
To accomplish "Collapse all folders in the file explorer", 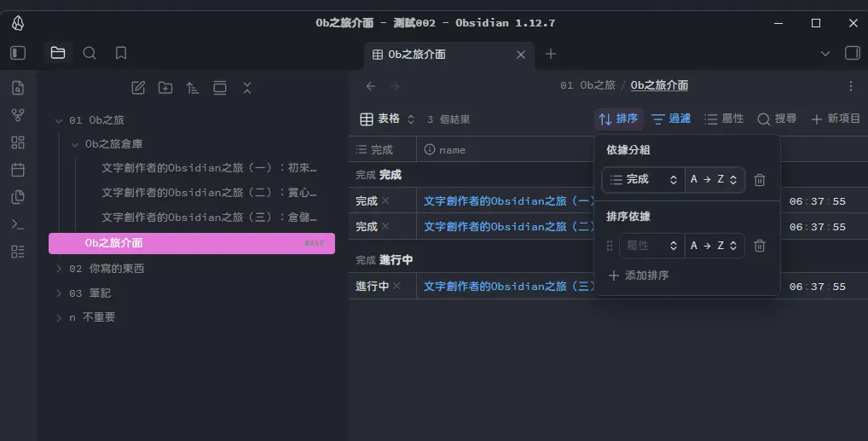I will pyautogui.click(x=247, y=88).
